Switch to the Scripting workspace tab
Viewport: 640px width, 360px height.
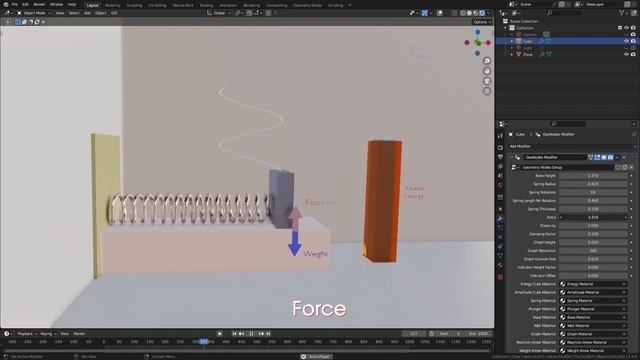(336, 5)
